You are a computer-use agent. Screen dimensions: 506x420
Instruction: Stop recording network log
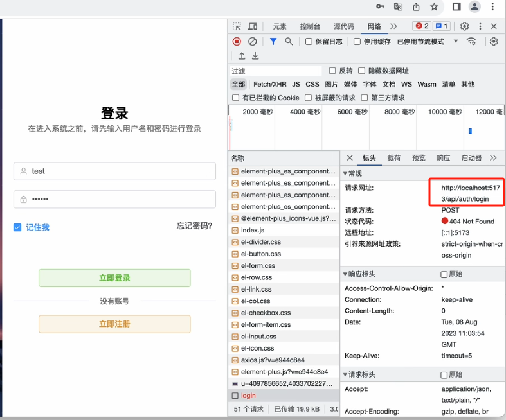pyautogui.click(x=237, y=41)
